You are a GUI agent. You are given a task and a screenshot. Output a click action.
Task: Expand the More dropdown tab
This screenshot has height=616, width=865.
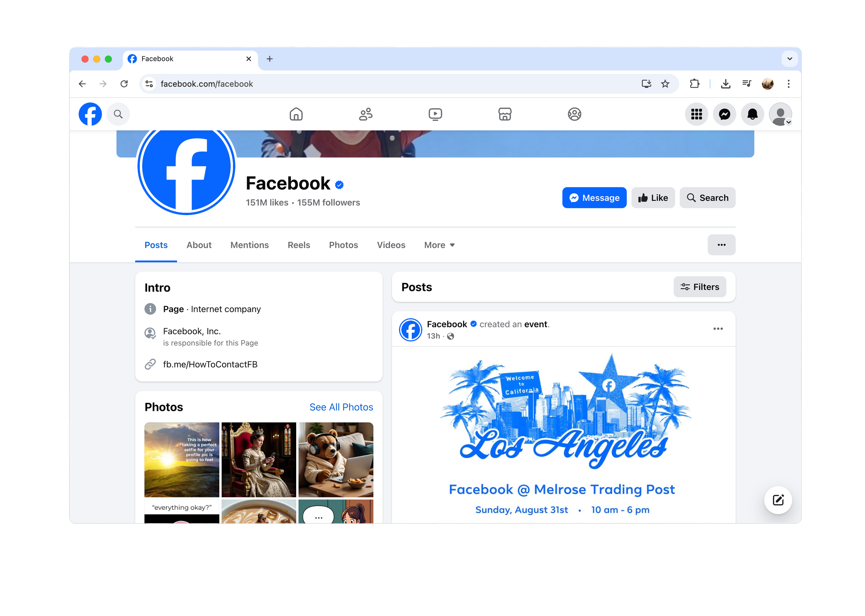coord(439,245)
